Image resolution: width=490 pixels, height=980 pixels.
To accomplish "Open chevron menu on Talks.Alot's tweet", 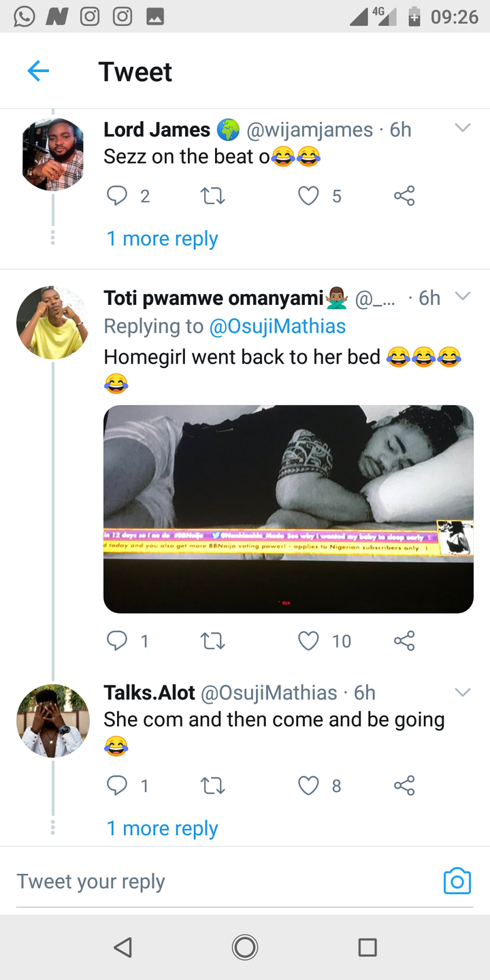I will tap(463, 693).
